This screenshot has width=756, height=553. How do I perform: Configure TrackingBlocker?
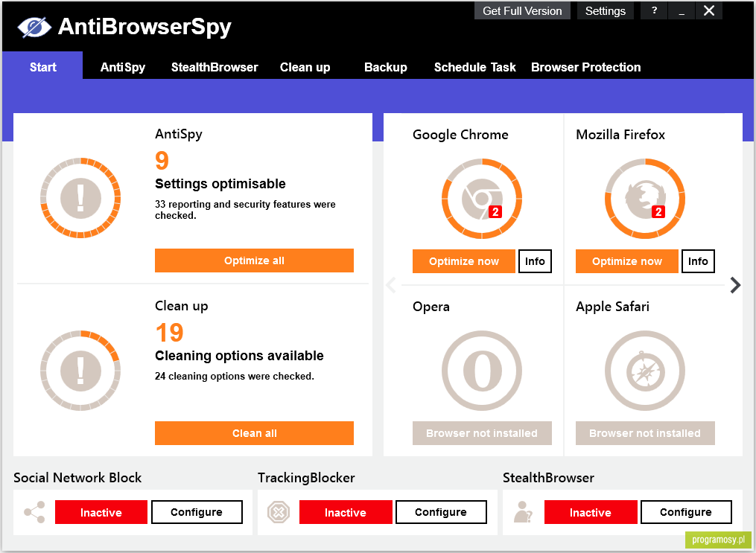tap(441, 512)
